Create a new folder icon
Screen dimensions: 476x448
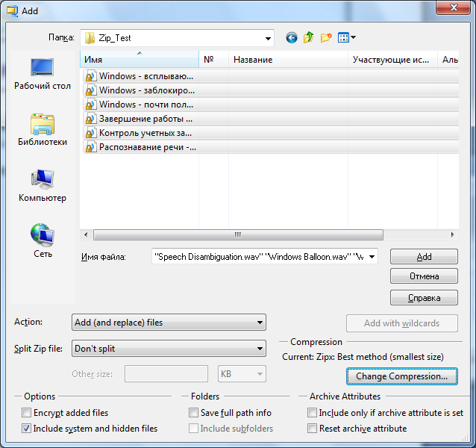[326, 37]
